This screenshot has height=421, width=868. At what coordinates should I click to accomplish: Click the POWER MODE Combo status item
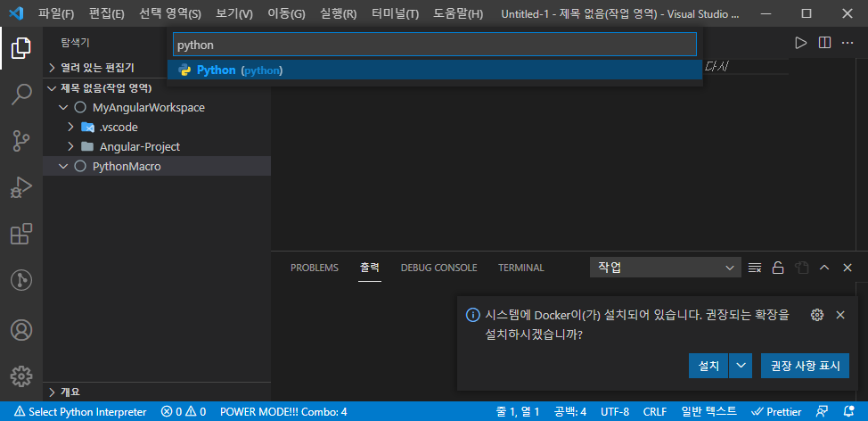pyautogui.click(x=283, y=411)
